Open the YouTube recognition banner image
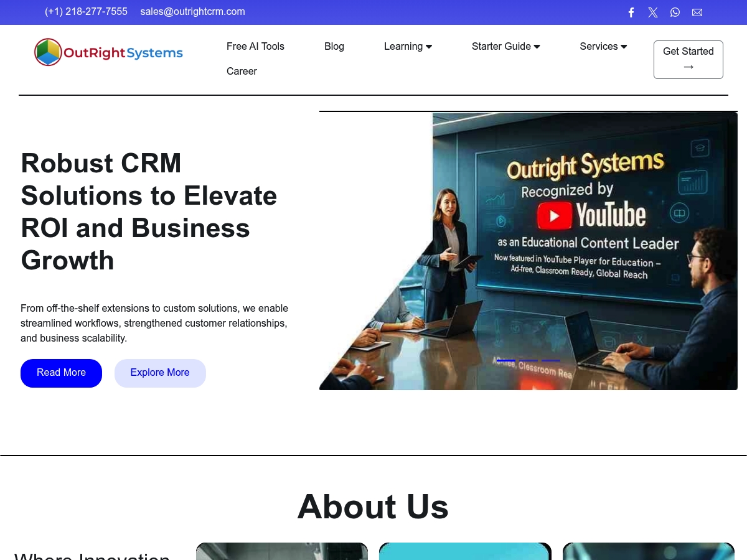 [529, 251]
